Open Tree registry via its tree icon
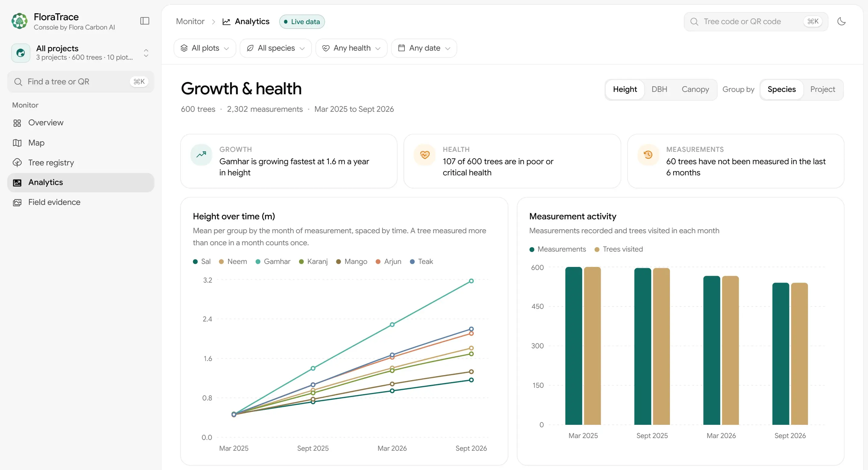 pos(17,163)
